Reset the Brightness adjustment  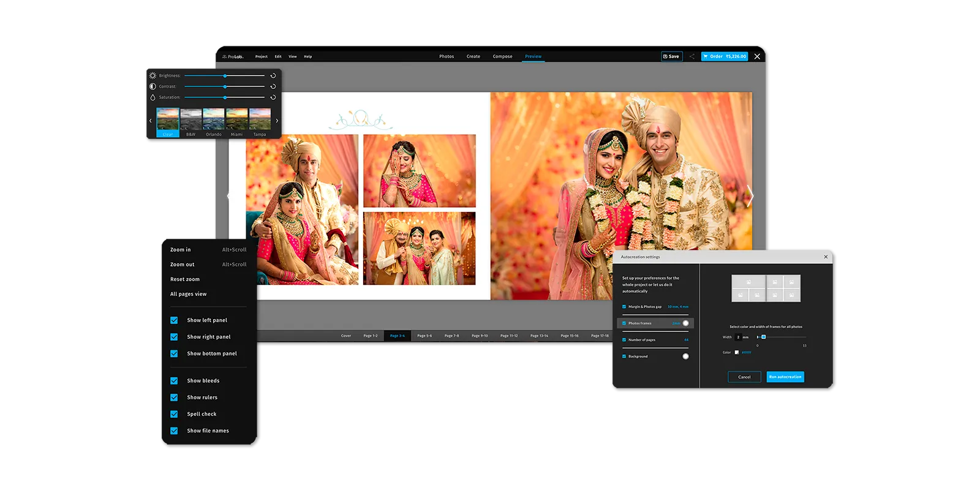[273, 76]
